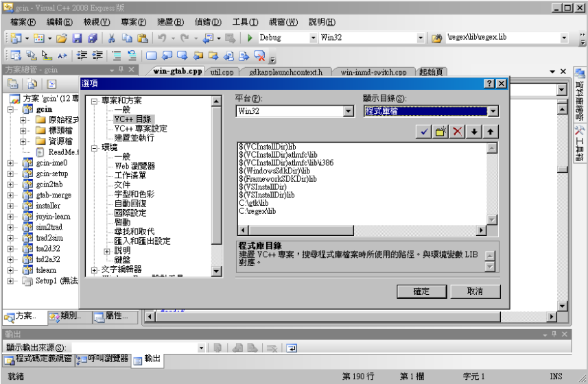Open the 顯示目錄 dropdown list
The image size is (588, 384).
(x=493, y=111)
